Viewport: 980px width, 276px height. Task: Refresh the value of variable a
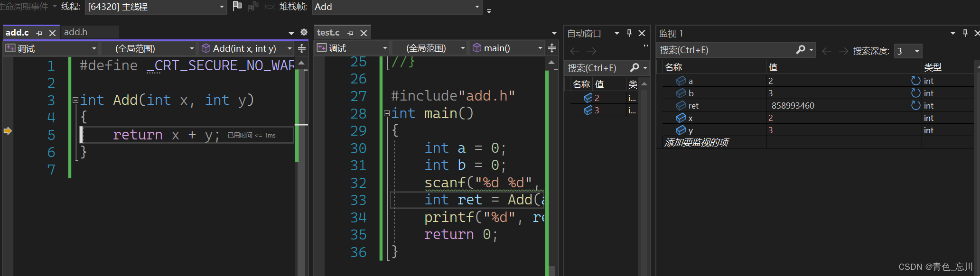[915, 81]
